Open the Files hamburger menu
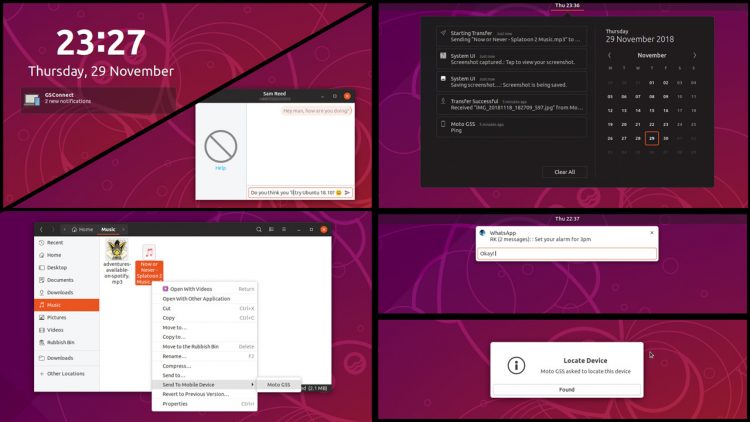750x422 pixels. tap(284, 230)
